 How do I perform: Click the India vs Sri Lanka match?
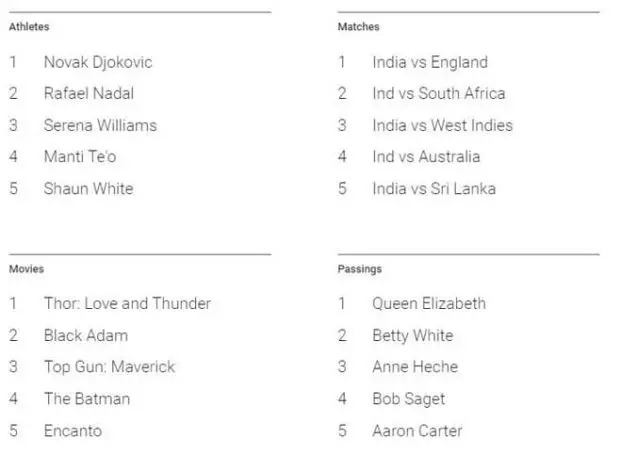pyautogui.click(x=434, y=189)
